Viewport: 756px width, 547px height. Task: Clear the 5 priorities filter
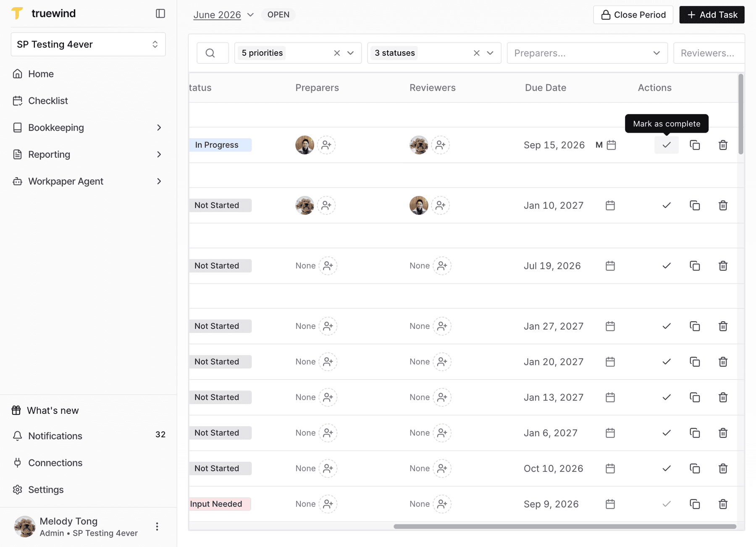337,53
